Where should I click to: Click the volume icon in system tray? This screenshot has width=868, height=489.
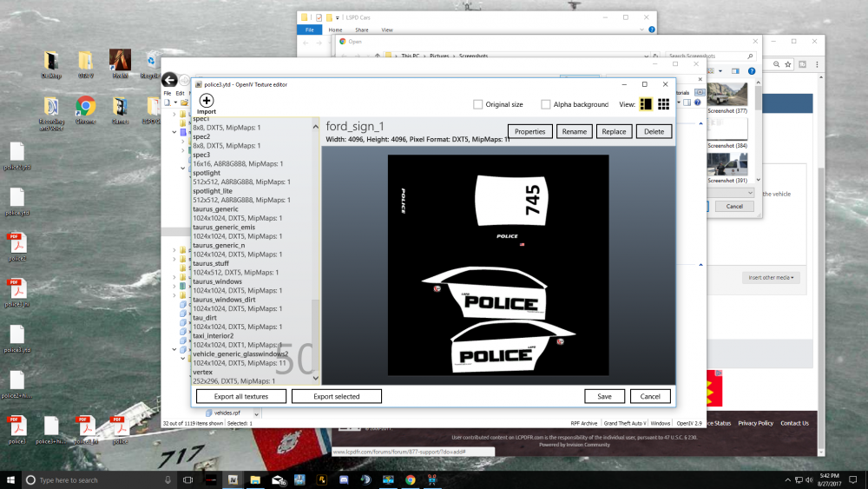(x=809, y=479)
